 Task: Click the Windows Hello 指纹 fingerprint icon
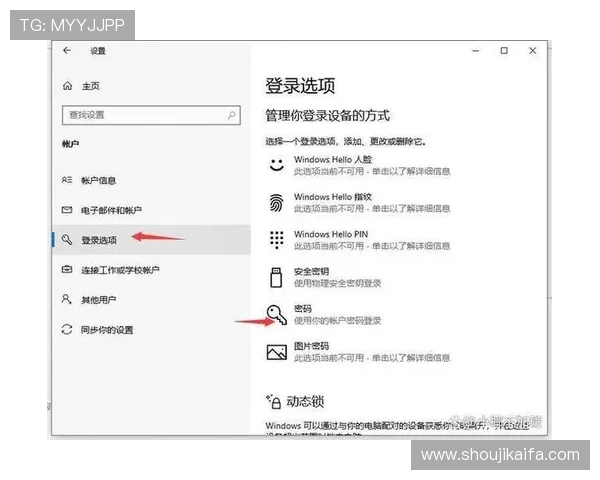(277, 202)
